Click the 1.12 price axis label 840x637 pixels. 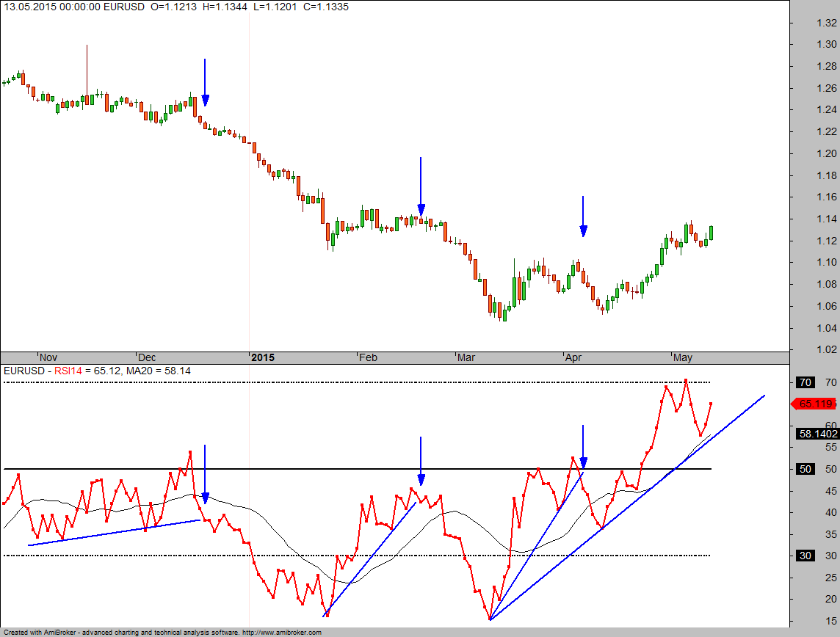click(826, 241)
